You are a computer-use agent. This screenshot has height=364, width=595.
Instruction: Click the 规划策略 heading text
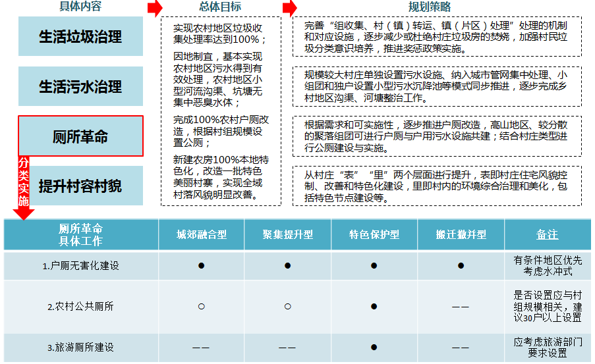pyautogui.click(x=430, y=7)
